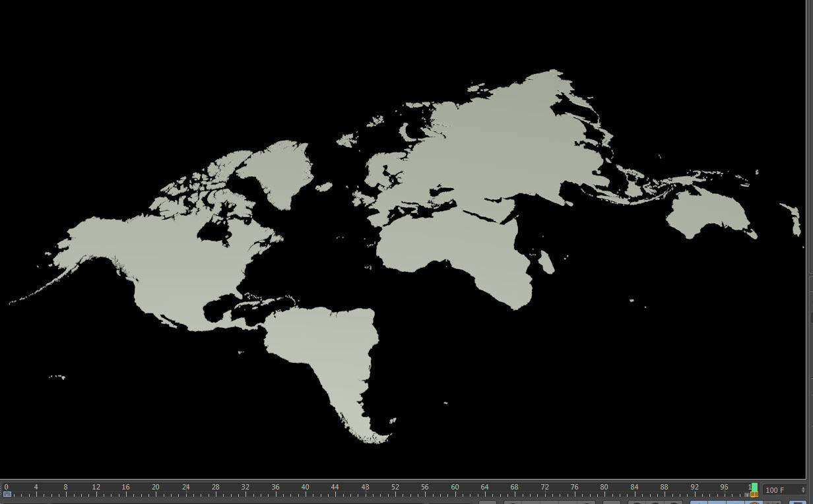The width and height of the screenshot is (813, 504).
Task: Jump to frame 96 on the timeline ruler
Action: [724, 487]
